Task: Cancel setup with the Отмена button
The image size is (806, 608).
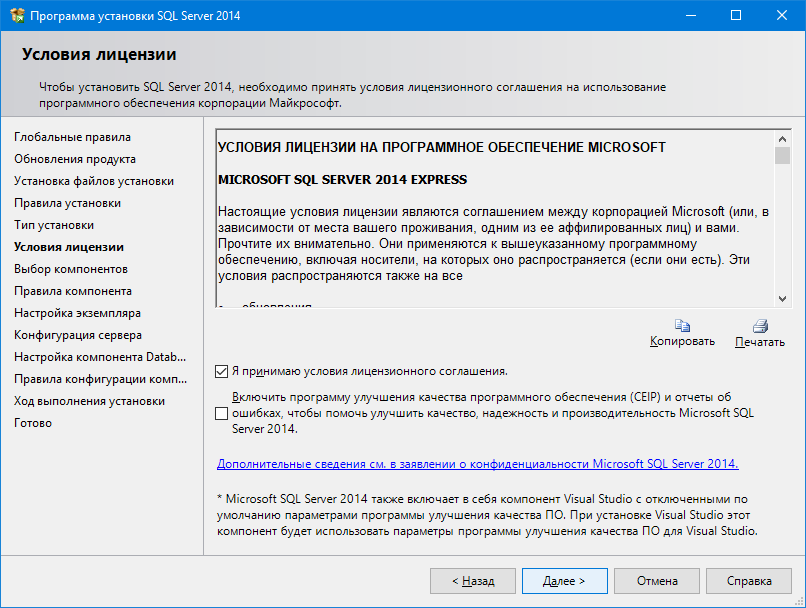Action: 657,580
